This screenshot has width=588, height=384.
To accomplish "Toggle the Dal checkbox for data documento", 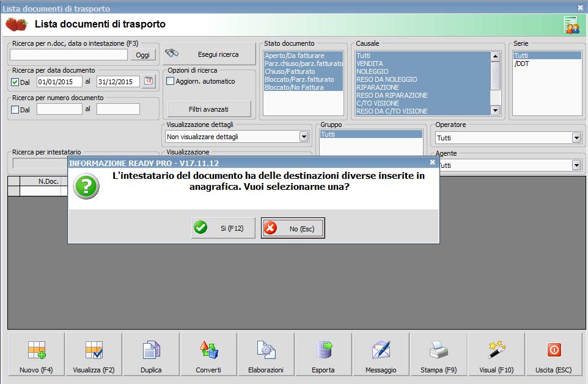I will [x=15, y=82].
